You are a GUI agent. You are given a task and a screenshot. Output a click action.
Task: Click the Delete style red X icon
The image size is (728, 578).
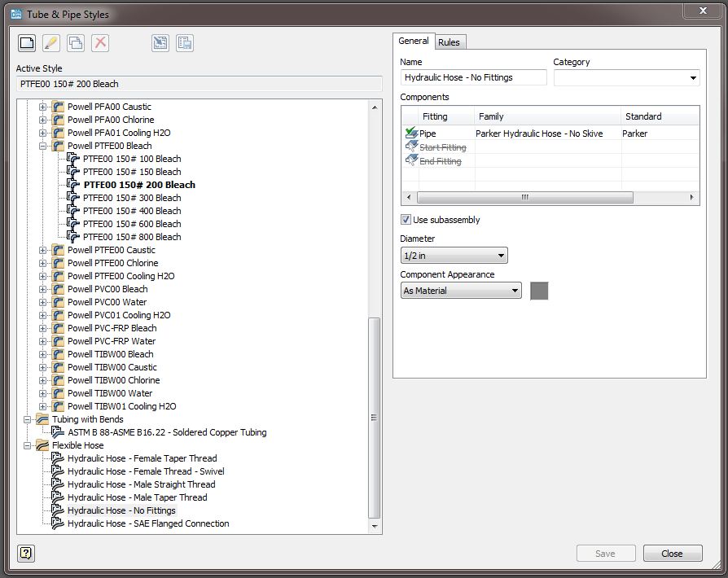coord(100,43)
